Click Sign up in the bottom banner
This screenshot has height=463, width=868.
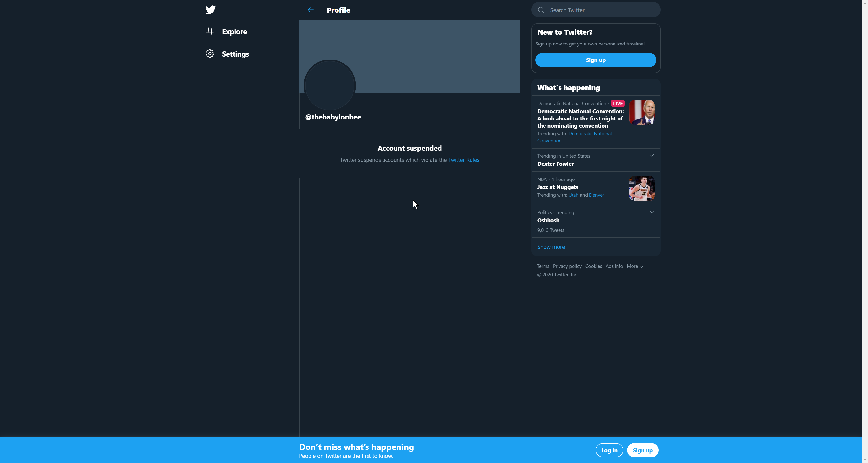(x=643, y=450)
